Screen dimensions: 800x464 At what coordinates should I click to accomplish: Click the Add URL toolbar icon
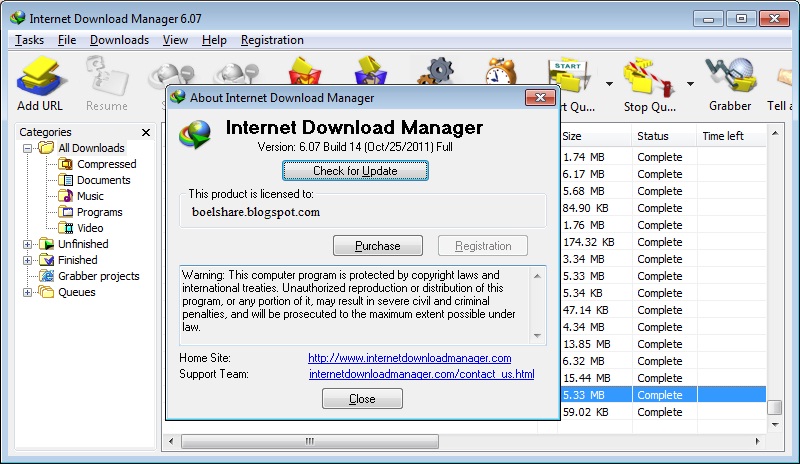[x=40, y=77]
